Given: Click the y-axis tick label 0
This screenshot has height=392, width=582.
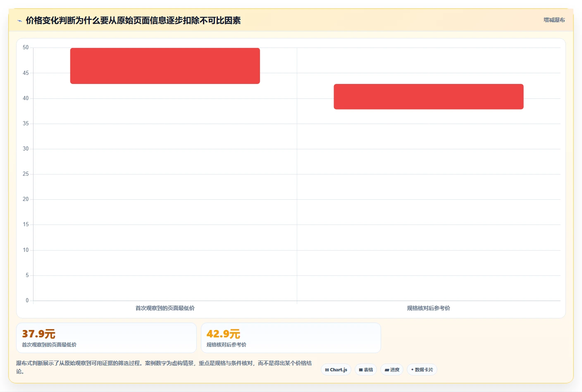Looking at the screenshot, I should [x=27, y=301].
